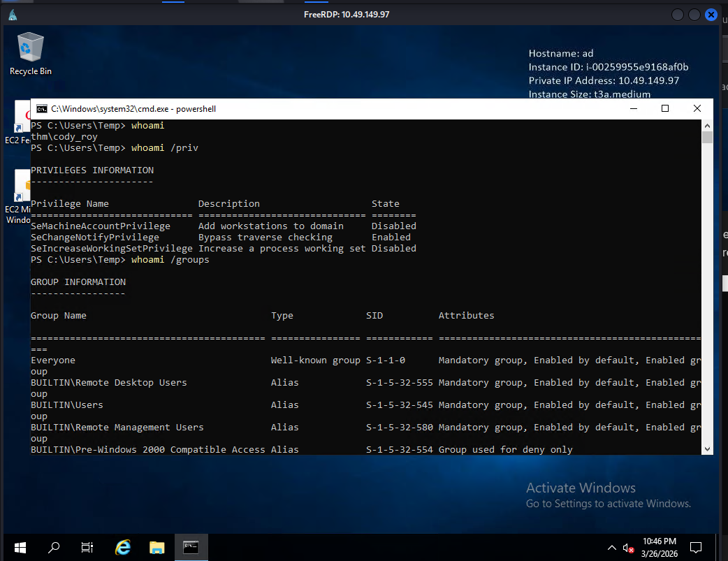Screen dimensions: 728x561
Task: Open the EC2 Feedback desktop shortcut
Action: click(x=19, y=123)
